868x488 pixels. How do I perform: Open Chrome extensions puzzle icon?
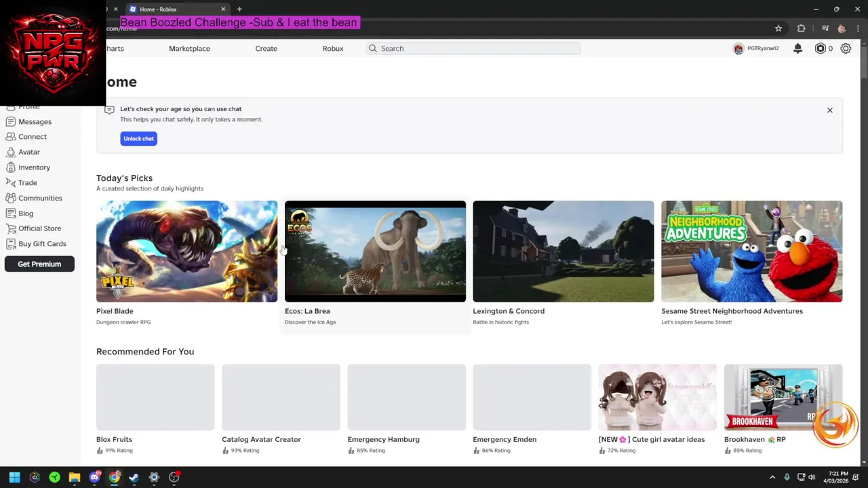click(x=802, y=28)
